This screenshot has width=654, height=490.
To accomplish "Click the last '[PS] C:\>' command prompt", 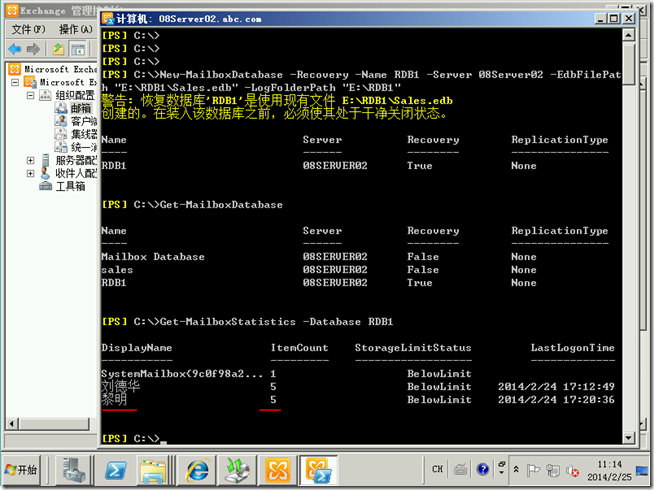I will [131, 438].
